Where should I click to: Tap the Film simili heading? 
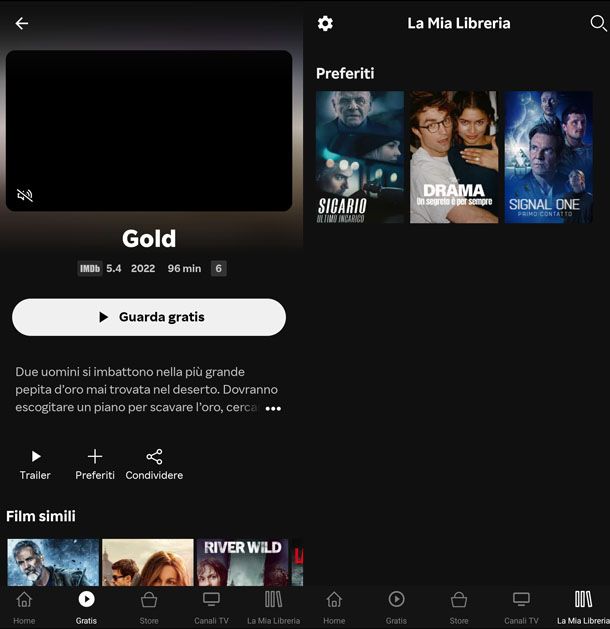click(41, 516)
